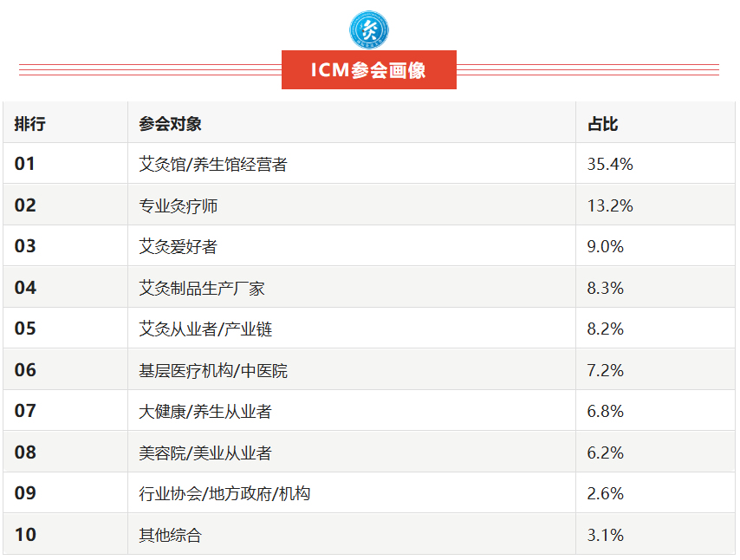The image size is (740, 560).
Task: Click the 艾灸爱好者 entry
Action: [178, 247]
